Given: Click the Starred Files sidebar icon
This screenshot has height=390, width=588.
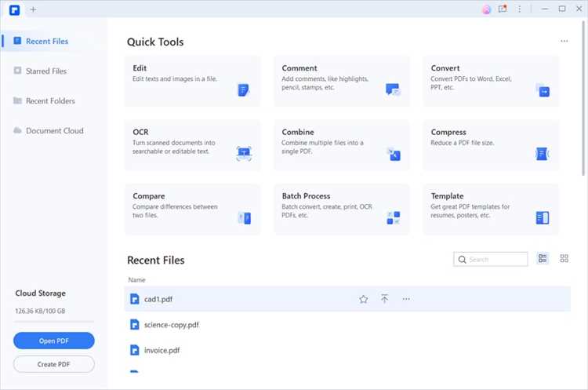Looking at the screenshot, I should 17,71.
